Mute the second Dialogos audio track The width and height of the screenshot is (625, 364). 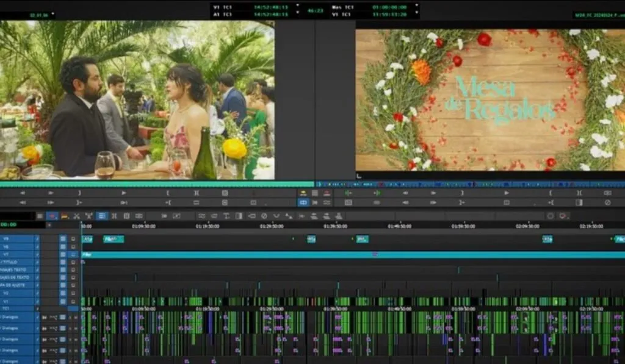coord(76,329)
